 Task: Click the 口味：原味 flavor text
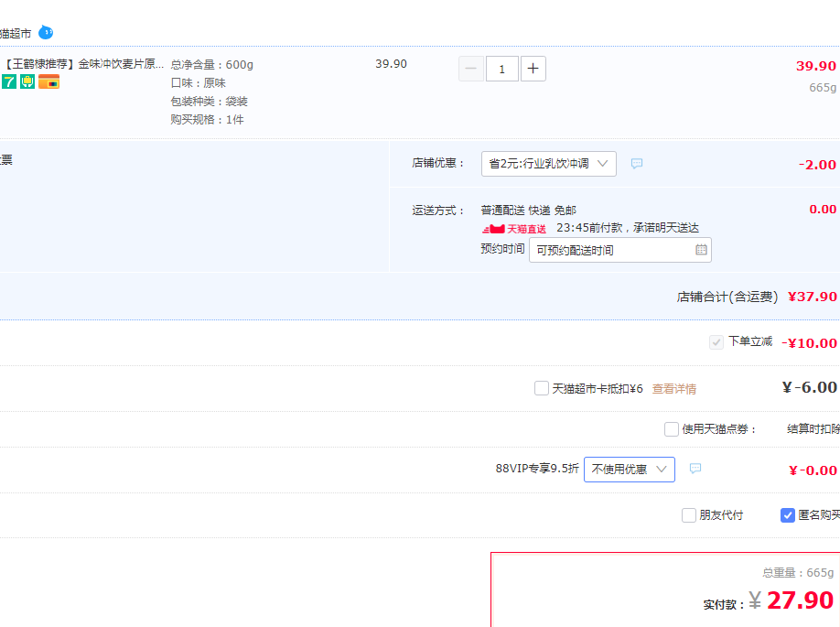[x=199, y=83]
